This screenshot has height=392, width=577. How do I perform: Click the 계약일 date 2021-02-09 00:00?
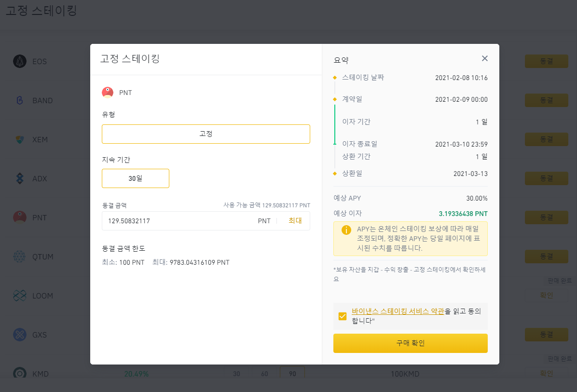click(x=461, y=99)
